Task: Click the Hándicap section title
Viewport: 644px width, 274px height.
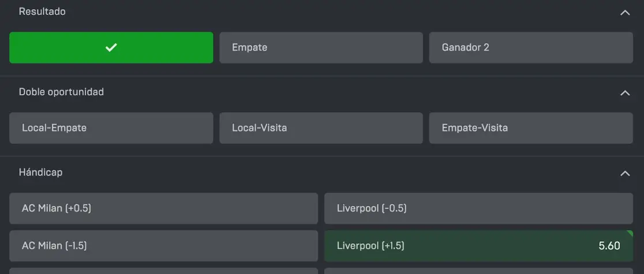Action: (x=40, y=172)
